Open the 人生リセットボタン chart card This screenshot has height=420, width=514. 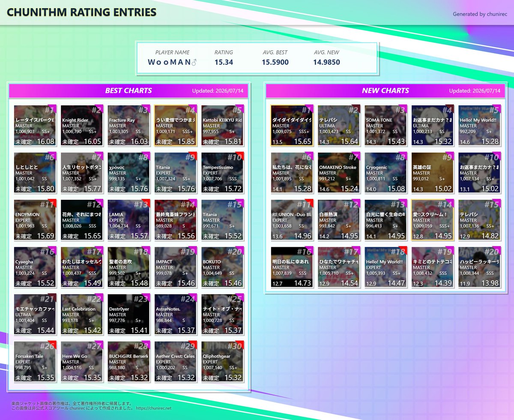pos(82,173)
